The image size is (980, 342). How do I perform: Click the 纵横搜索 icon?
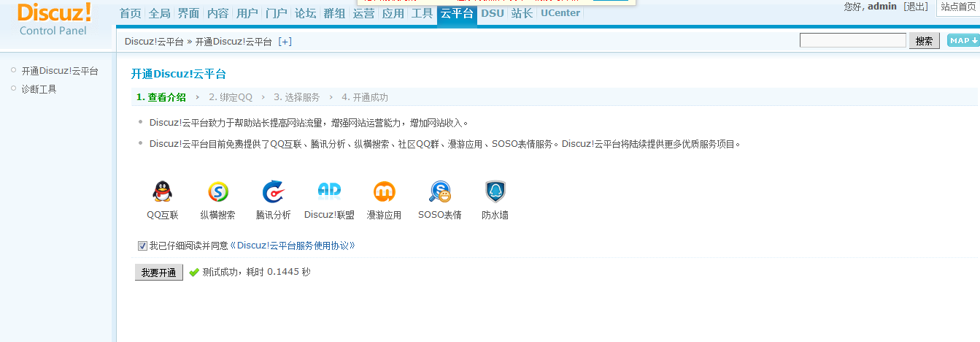[217, 191]
